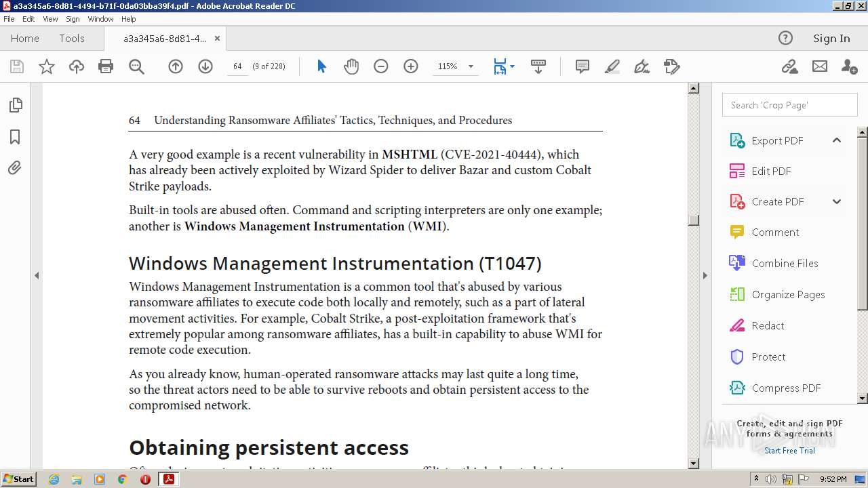The height and width of the screenshot is (488, 868).
Task: Collapse the right tools pane arrow
Action: point(705,275)
